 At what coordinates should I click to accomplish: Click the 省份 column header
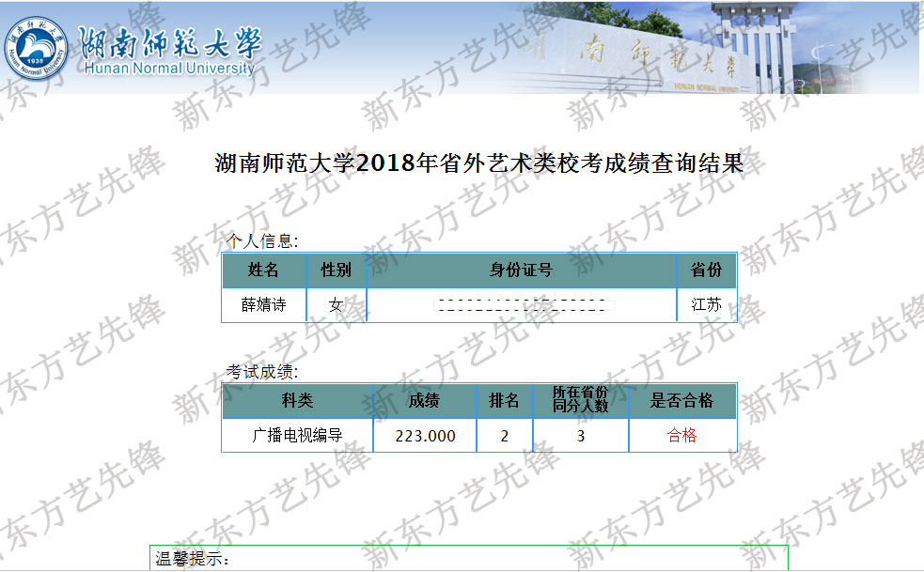(x=707, y=270)
